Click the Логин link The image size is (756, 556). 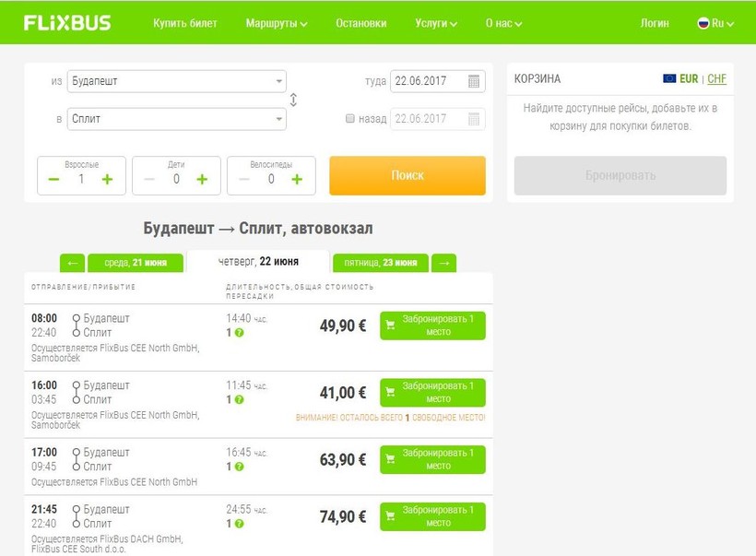coord(655,23)
